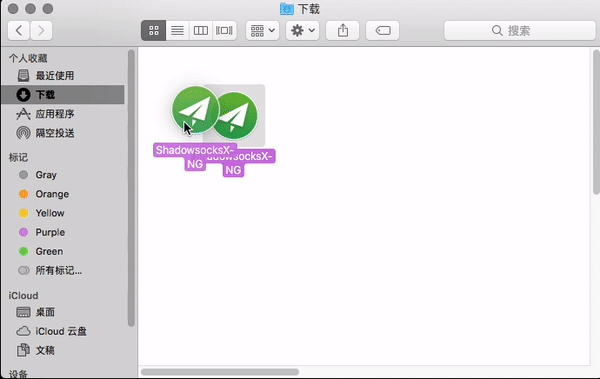Switch to cover flow view
This screenshot has height=379, width=600.
(224, 31)
